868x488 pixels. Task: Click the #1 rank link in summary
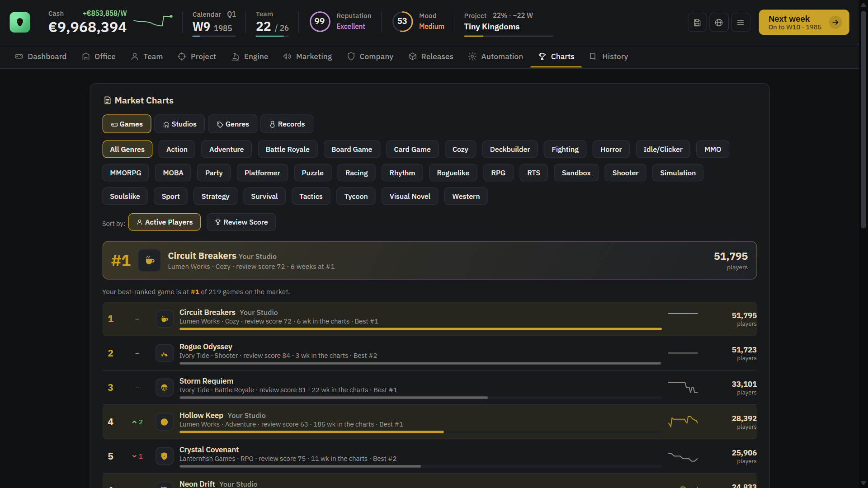[x=195, y=292]
